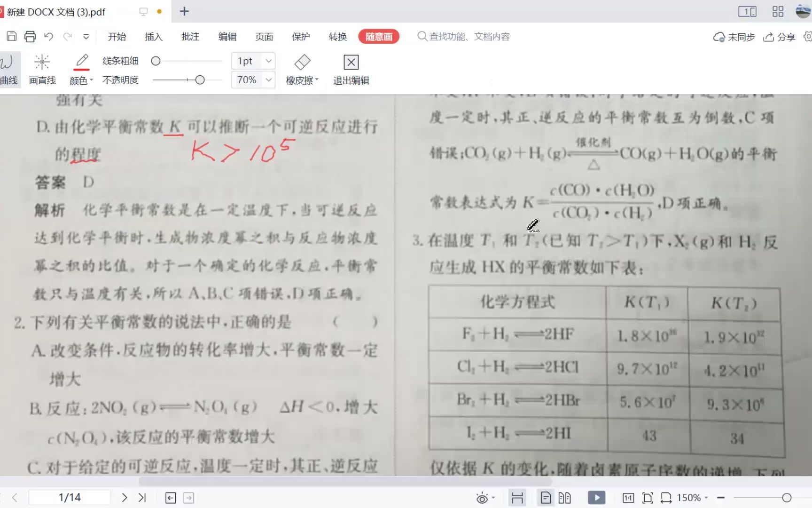Screen dimensions: 812x508
Task: Open the 批注 annotation tab
Action: pyautogui.click(x=190, y=37)
